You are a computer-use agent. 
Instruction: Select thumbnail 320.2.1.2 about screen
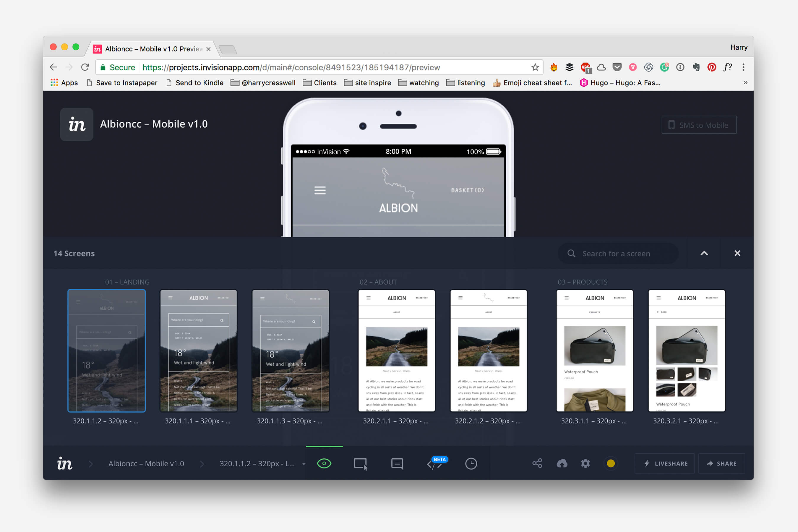pos(489,351)
